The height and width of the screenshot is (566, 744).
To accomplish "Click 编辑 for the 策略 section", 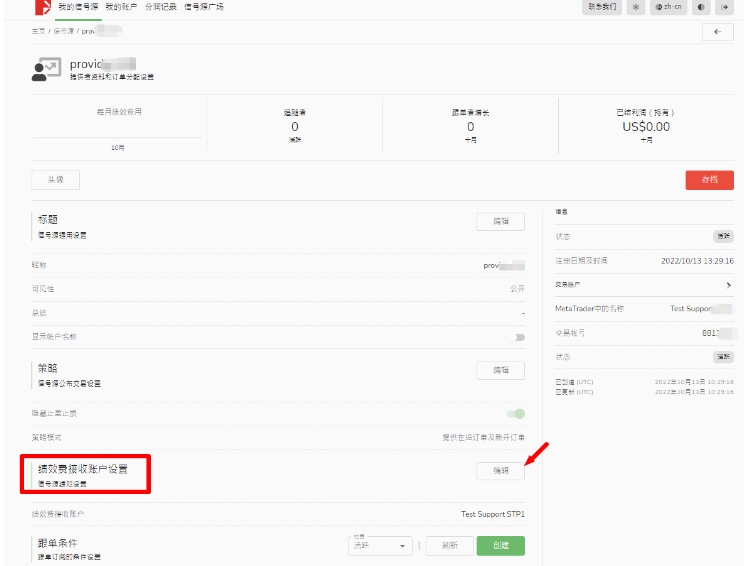I will point(501,371).
